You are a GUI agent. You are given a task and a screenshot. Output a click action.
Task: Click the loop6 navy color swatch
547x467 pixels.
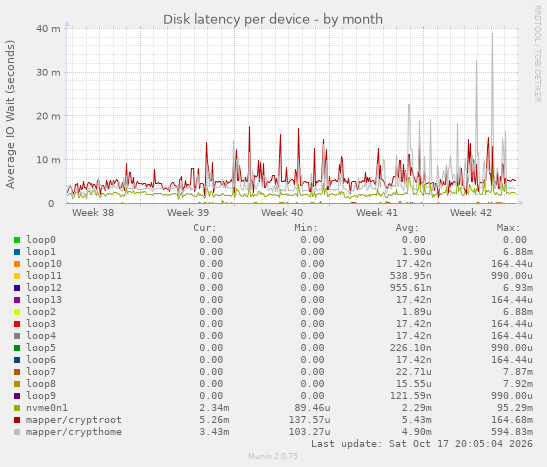(x=17, y=360)
